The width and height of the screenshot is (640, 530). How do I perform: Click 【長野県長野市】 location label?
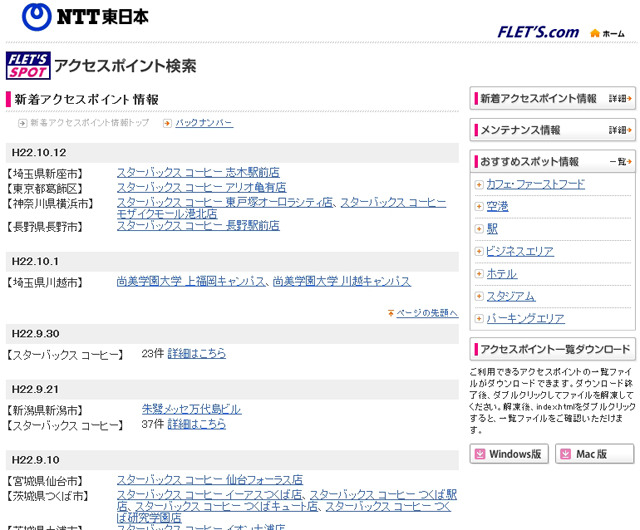(45, 227)
